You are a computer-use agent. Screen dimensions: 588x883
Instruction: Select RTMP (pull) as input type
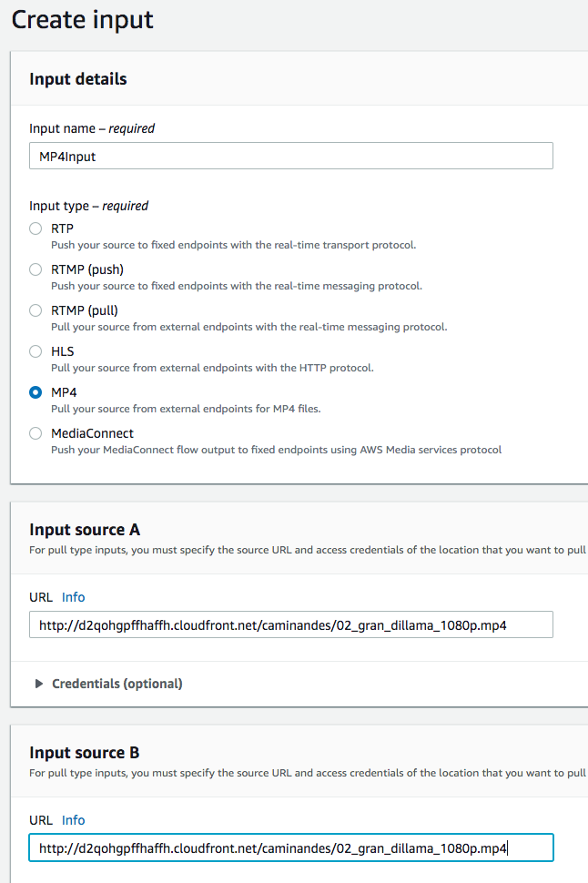tap(35, 310)
